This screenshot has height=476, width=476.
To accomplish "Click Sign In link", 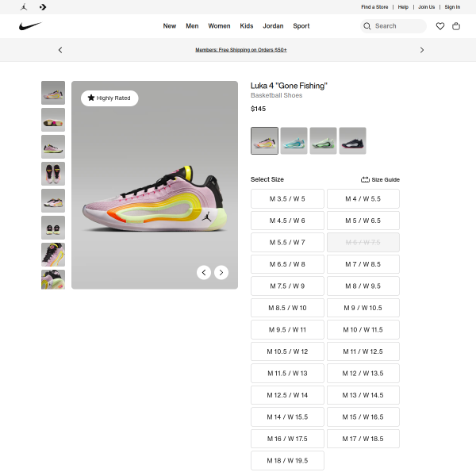I will click(452, 7).
